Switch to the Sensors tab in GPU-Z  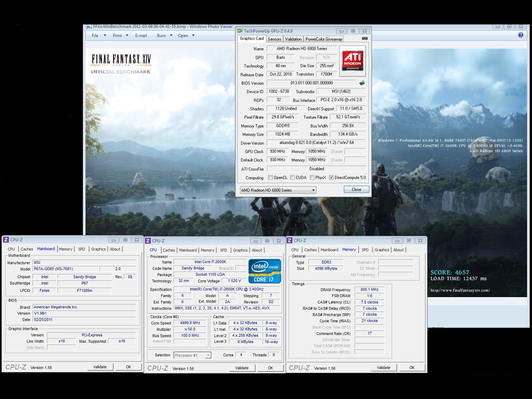click(x=274, y=39)
